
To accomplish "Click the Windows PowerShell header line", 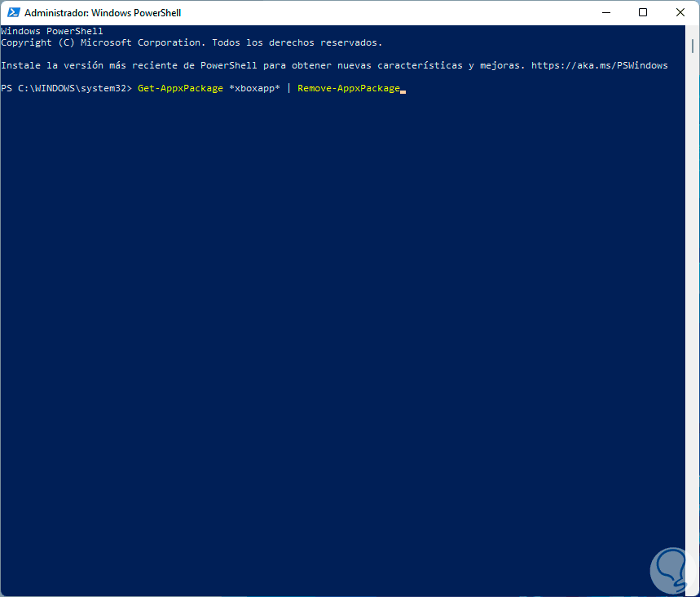I will (x=52, y=31).
